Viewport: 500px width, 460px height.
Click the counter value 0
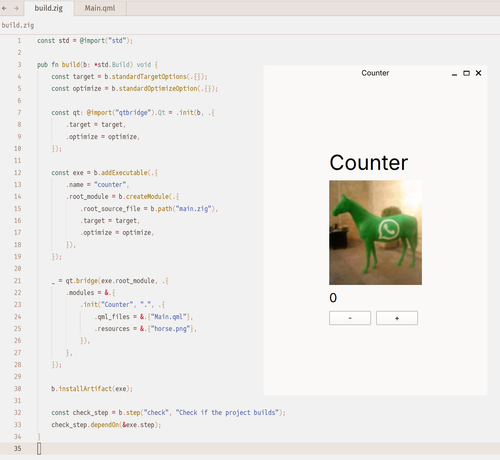tap(333, 298)
